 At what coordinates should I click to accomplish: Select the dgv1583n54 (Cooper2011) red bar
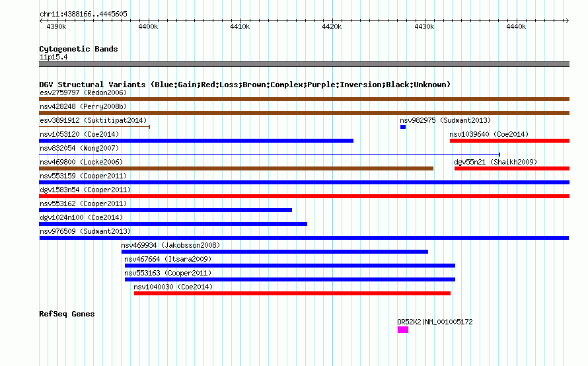tap(304, 196)
